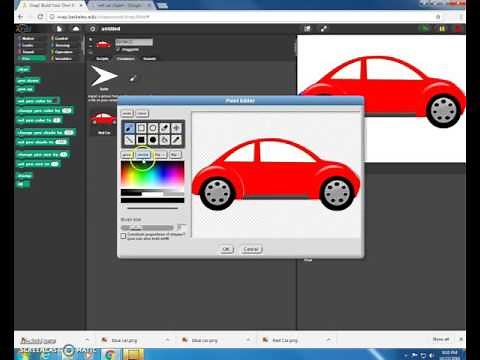This screenshot has width=480, height=360.
Task: Select the filled circle tool
Action: pyautogui.click(x=153, y=140)
